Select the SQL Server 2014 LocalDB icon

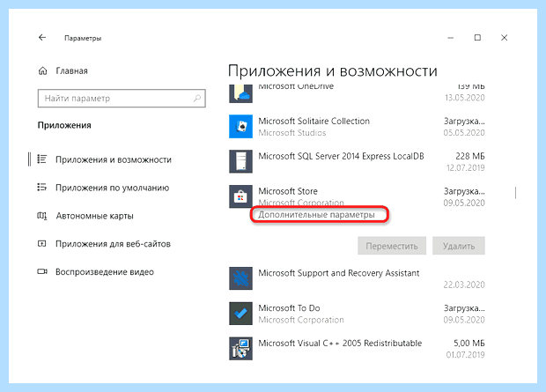click(240, 161)
